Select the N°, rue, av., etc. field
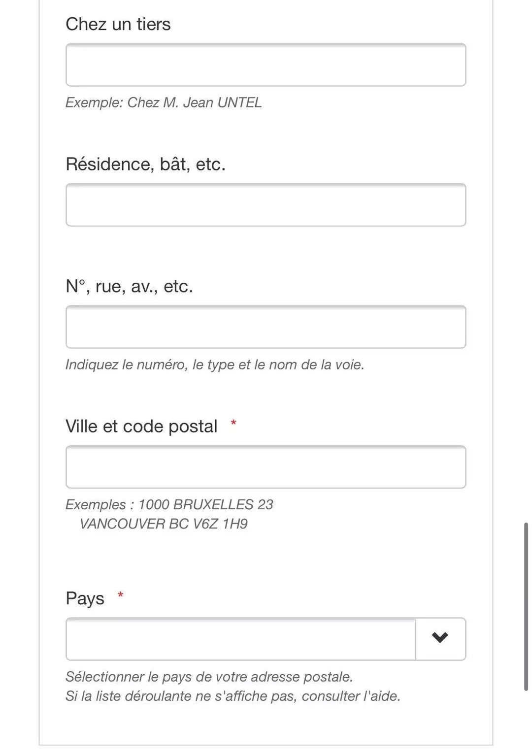Image resolution: width=532 pixels, height=756 pixels. point(266,327)
